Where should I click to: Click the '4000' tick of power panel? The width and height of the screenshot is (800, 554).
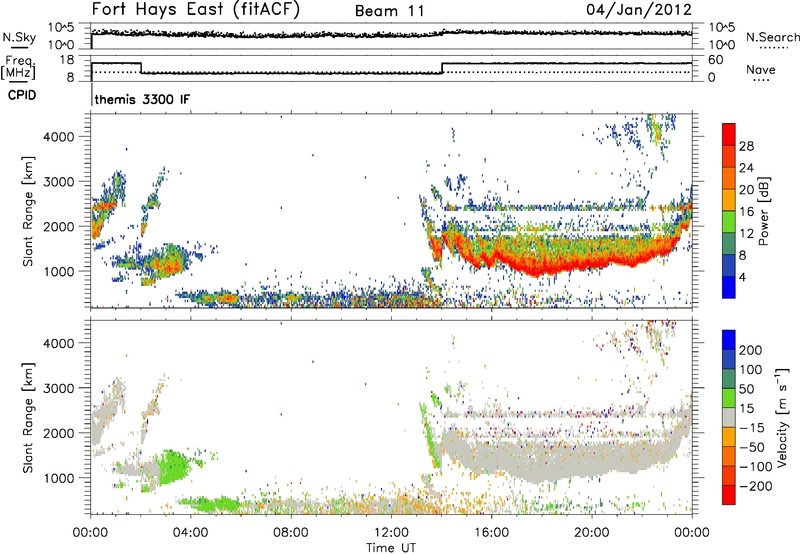(x=59, y=137)
